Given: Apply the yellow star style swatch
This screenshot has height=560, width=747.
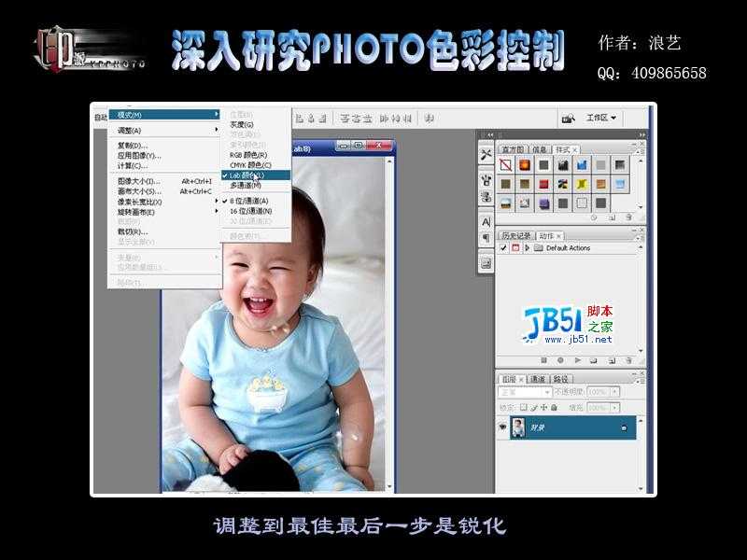Looking at the screenshot, I should (582, 184).
